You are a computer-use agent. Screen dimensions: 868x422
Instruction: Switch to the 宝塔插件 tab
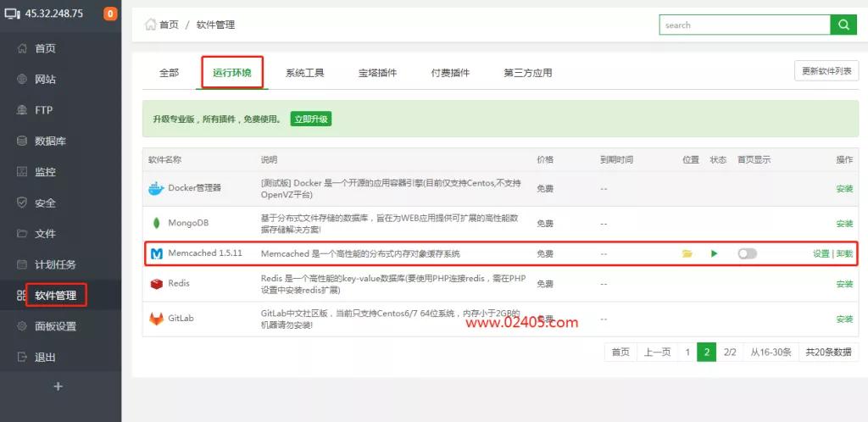tap(377, 73)
